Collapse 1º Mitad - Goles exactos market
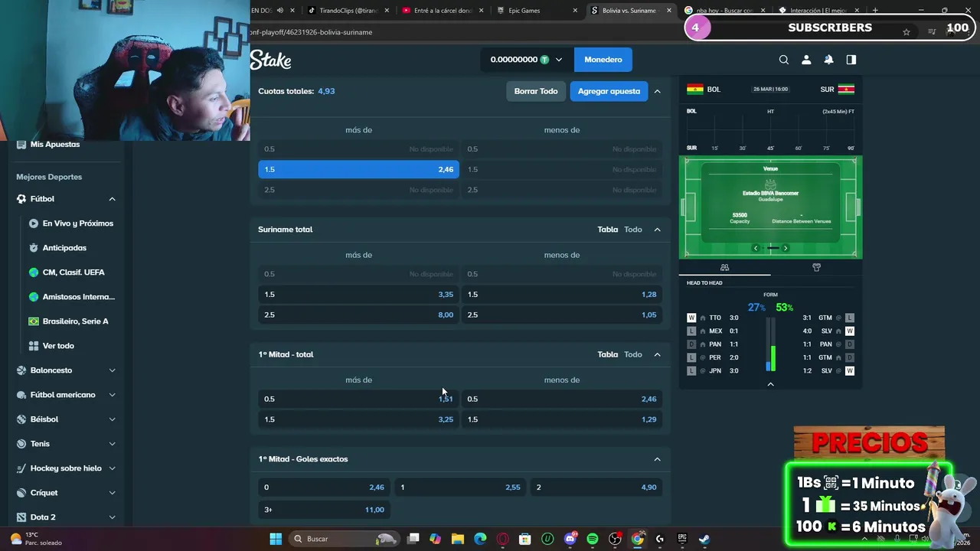This screenshot has width=980, height=551. point(657,459)
